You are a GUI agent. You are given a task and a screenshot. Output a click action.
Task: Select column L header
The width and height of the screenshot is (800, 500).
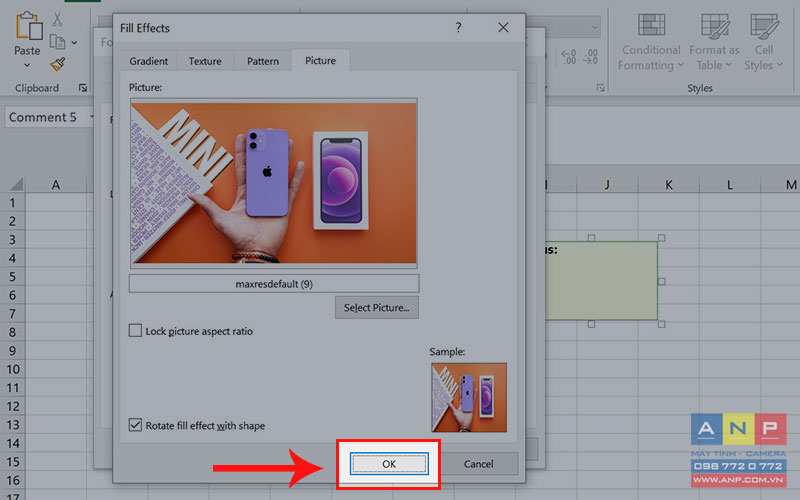pyautogui.click(x=730, y=185)
